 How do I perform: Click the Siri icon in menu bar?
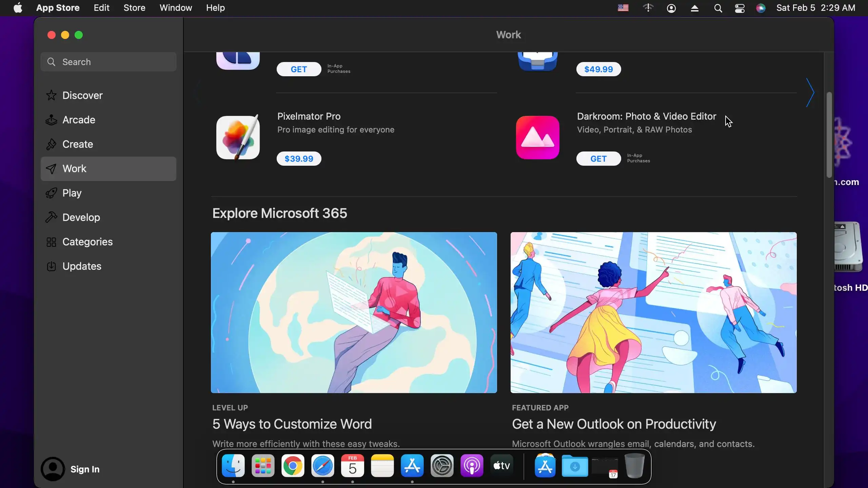(761, 8)
